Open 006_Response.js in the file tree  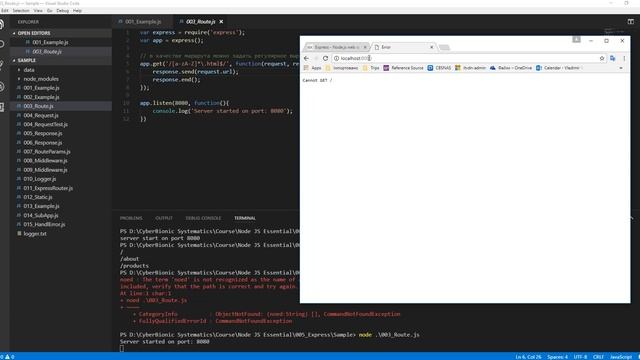coord(42,143)
